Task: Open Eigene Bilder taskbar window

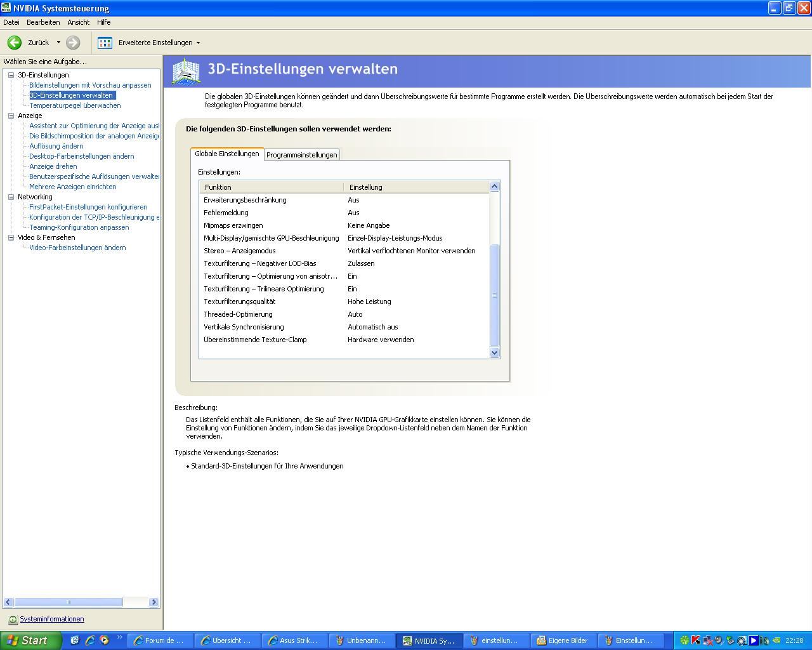Action: click(563, 640)
